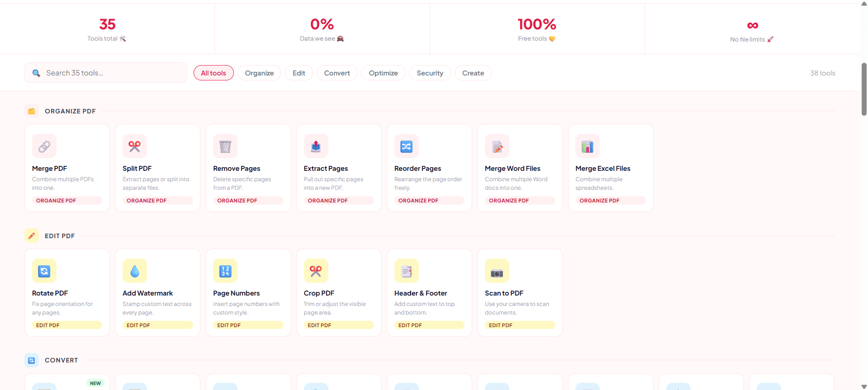868x390 pixels.
Task: Open the Header & Footer tool title
Action: pos(421,293)
